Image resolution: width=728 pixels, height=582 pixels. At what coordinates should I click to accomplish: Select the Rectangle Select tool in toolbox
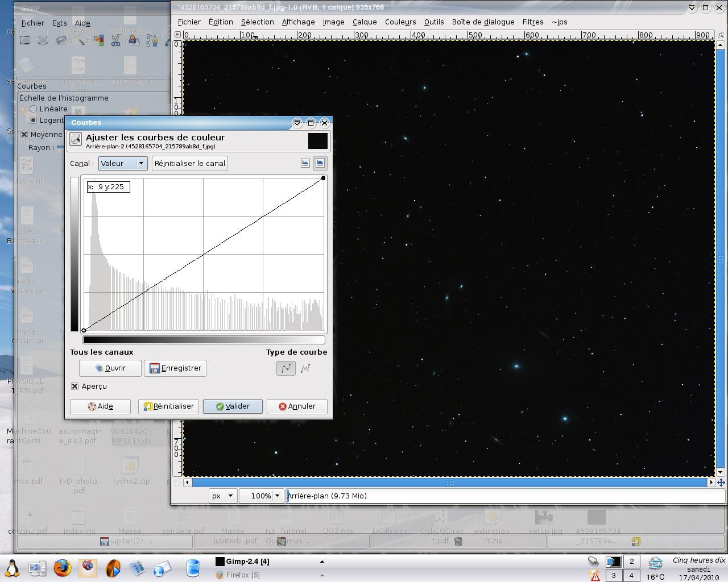pos(26,40)
